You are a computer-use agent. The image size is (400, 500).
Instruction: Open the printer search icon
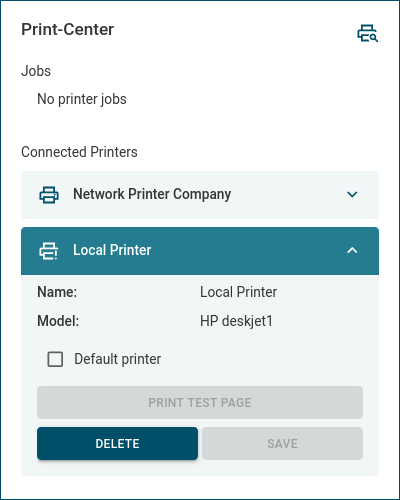pyautogui.click(x=368, y=33)
